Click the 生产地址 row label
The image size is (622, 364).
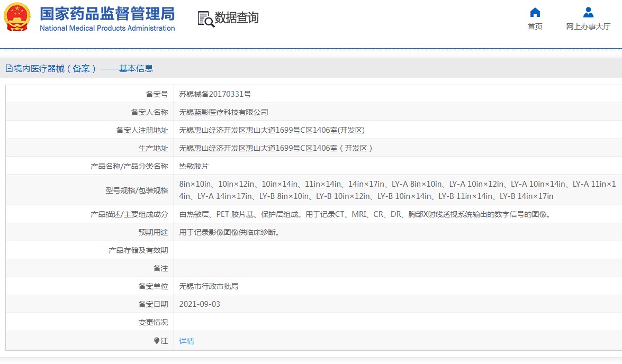coord(153,148)
